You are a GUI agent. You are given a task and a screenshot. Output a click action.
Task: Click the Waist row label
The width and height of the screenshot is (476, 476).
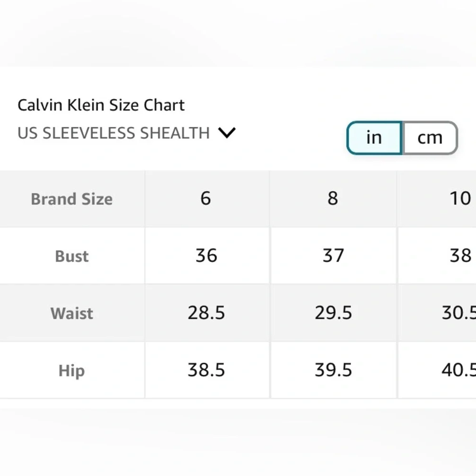(x=72, y=313)
